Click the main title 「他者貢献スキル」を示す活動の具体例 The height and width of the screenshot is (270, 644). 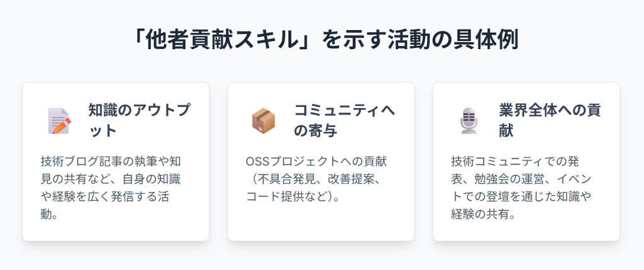(x=321, y=40)
